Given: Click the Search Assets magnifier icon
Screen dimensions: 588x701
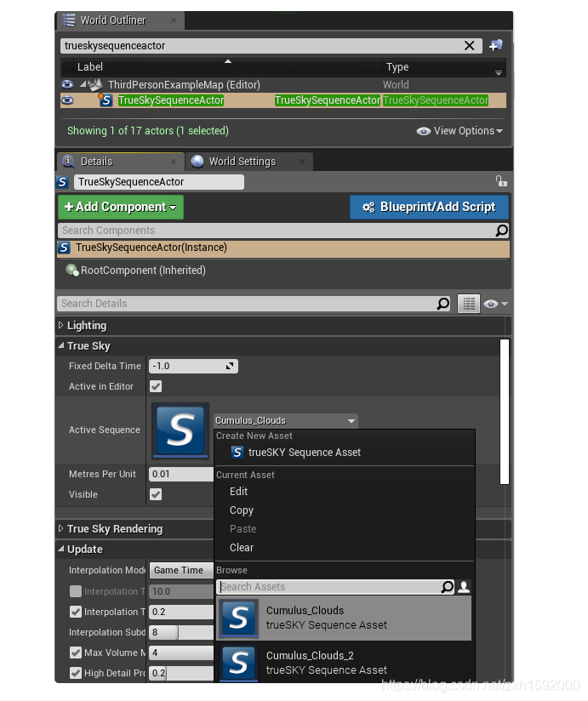Looking at the screenshot, I should (x=447, y=586).
